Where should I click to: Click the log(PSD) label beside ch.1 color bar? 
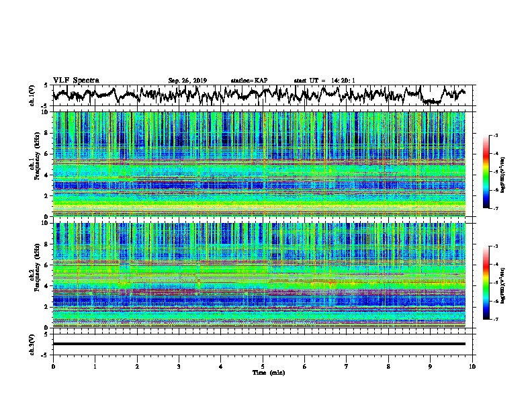502,175
